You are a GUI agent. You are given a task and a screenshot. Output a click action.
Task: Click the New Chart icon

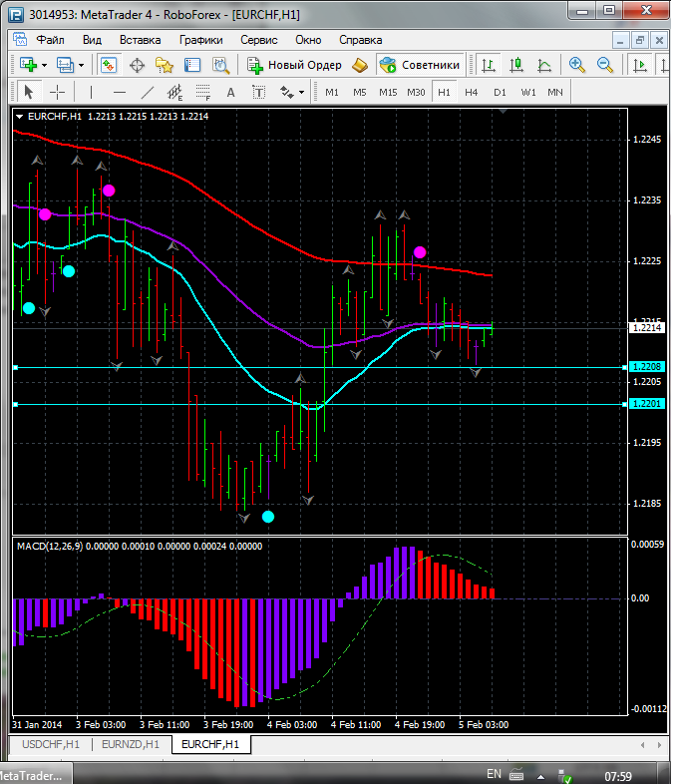(x=28, y=65)
